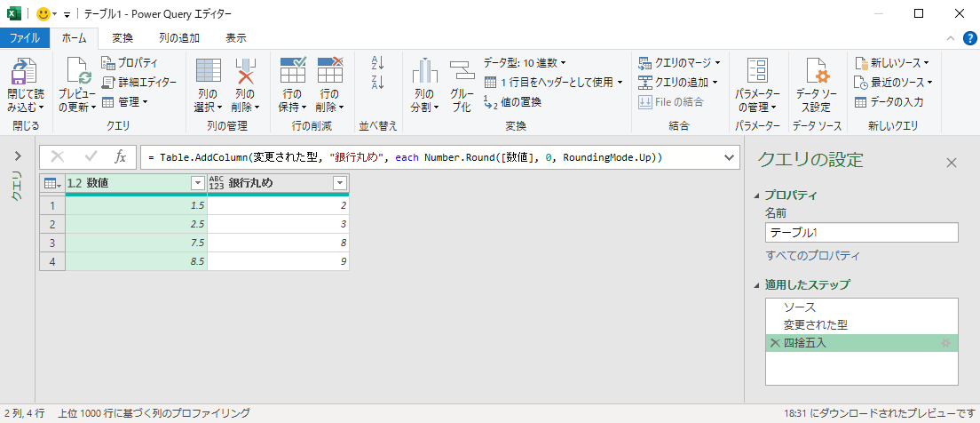Open プロパティ query properties
This screenshot has height=423, width=980.
point(130,63)
